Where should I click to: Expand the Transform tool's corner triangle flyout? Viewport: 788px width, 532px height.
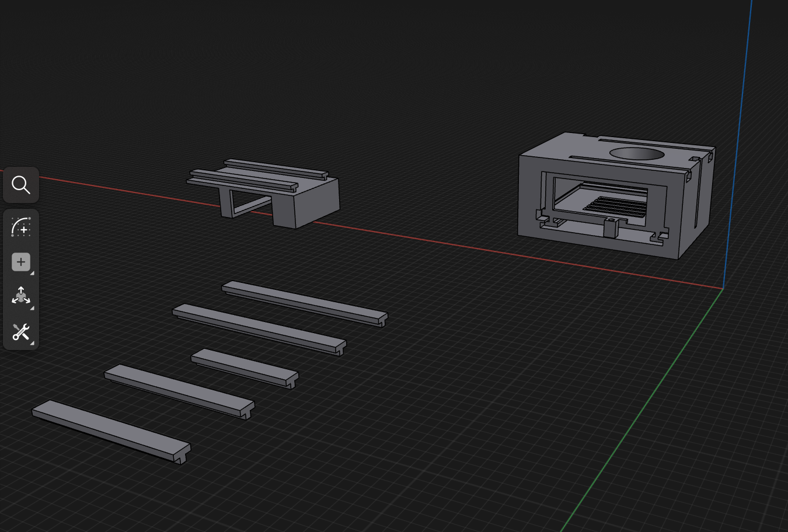[x=32, y=308]
